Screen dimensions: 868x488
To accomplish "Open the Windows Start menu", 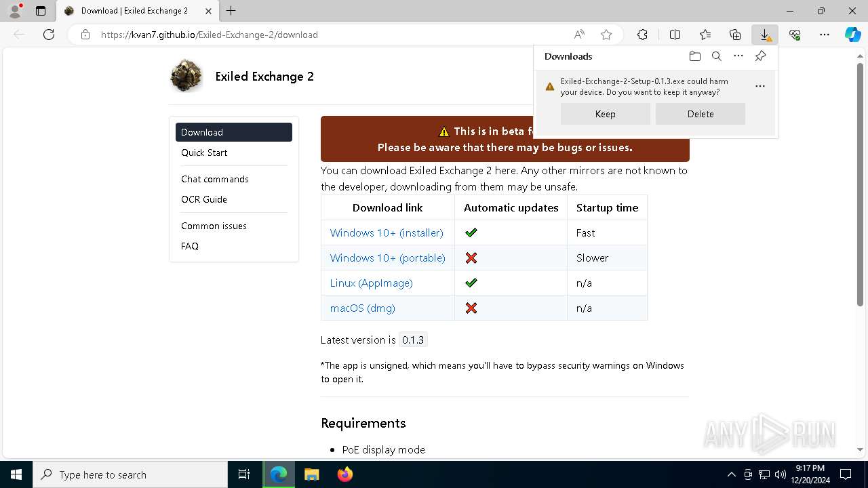I will click(x=16, y=474).
